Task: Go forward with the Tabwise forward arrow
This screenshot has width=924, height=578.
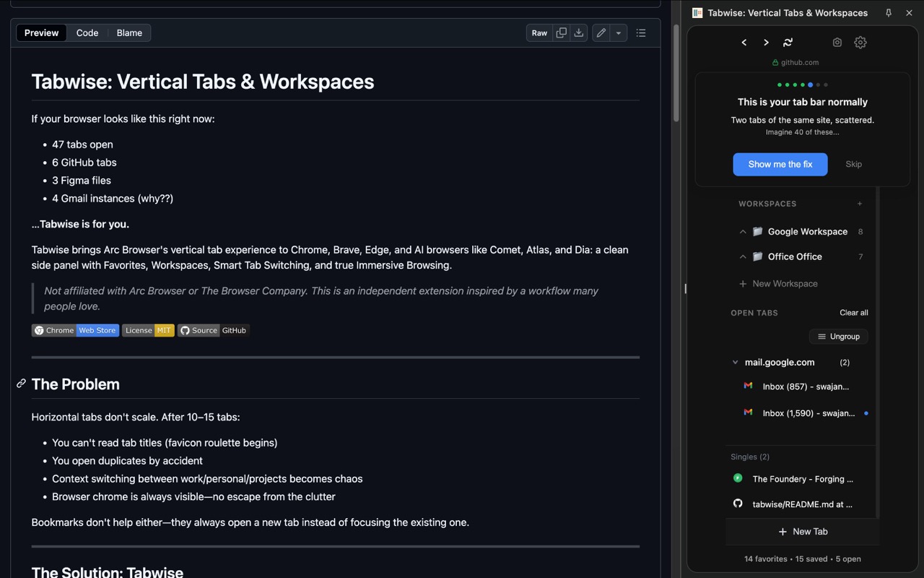Action: [766, 43]
